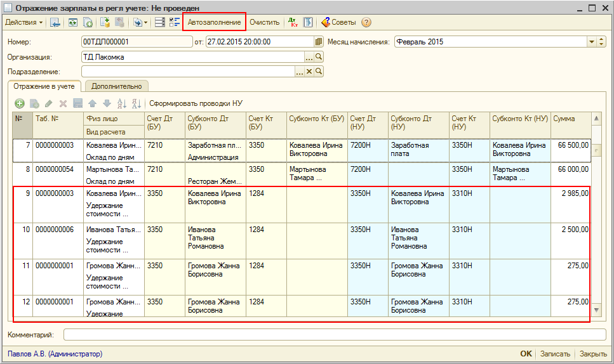The image size is (614, 364).
Task: Switch to the Дополнительно tab
Action: (116, 86)
